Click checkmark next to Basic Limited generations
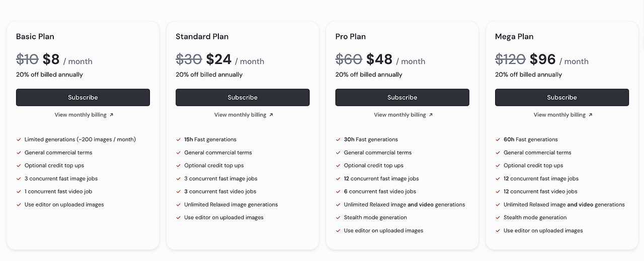The width and height of the screenshot is (644, 261). click(19, 140)
